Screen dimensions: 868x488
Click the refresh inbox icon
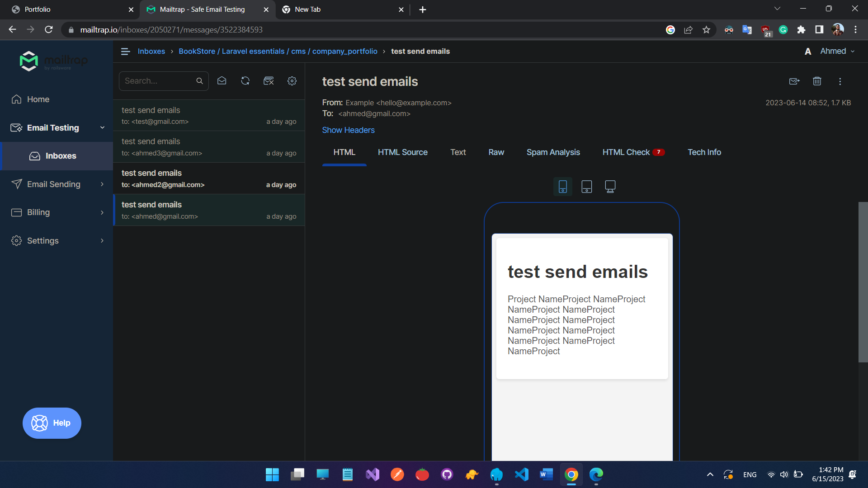pos(245,81)
